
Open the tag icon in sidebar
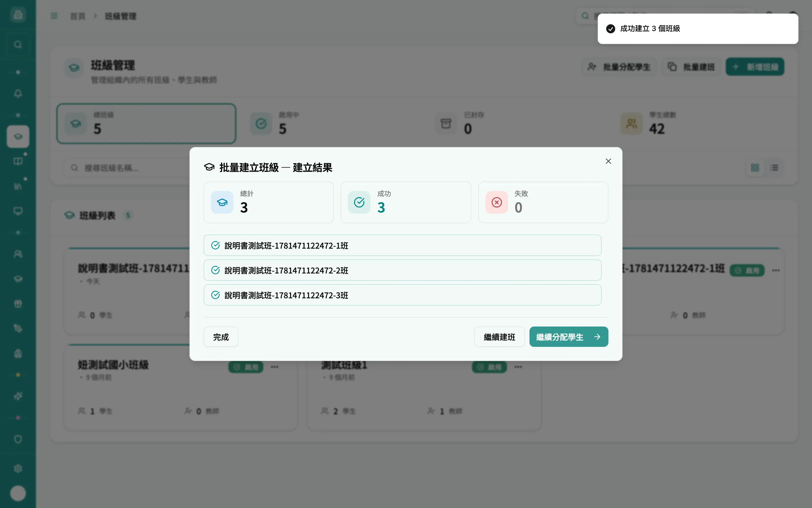tap(18, 329)
